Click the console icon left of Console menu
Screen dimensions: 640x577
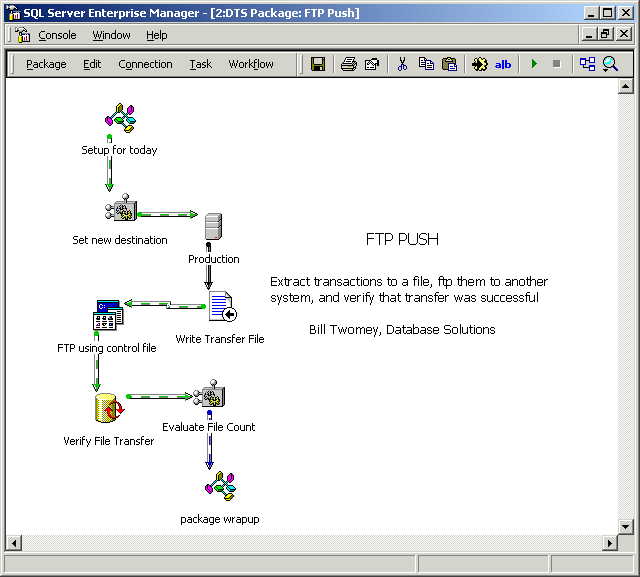pos(23,35)
